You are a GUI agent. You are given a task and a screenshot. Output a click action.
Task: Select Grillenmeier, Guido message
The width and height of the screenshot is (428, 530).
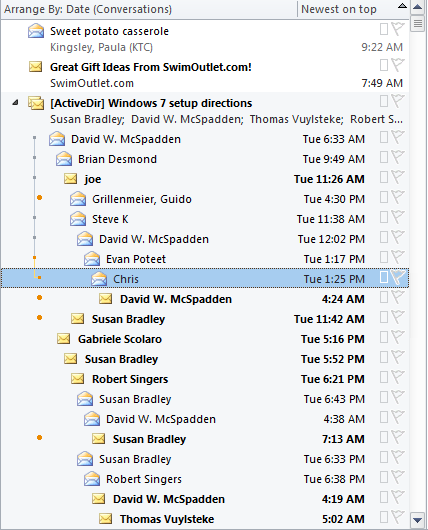pos(205,199)
